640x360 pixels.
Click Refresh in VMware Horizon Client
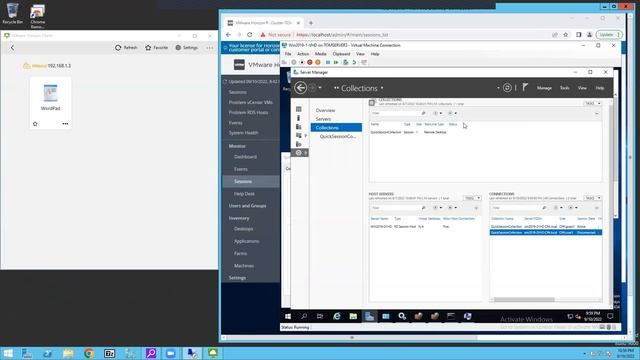tap(126, 48)
